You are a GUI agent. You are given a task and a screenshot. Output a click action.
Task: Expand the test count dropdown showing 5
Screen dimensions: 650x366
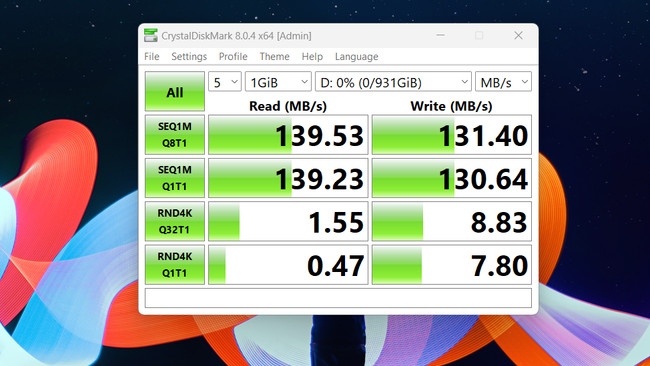tap(225, 82)
